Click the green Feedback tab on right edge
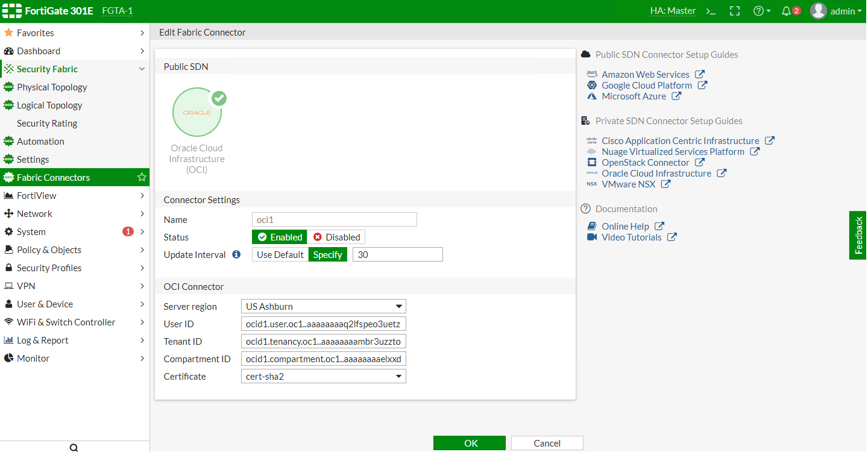This screenshot has width=868, height=452. coord(858,235)
